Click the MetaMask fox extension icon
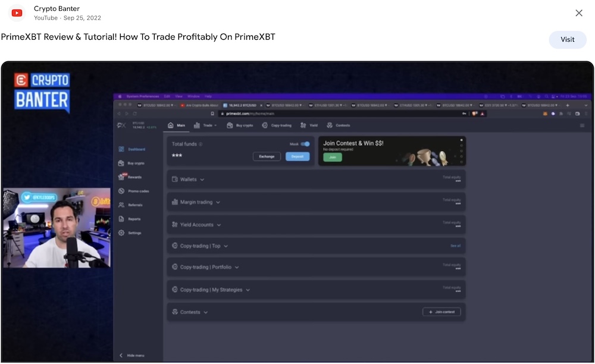The height and width of the screenshot is (364, 595). [x=545, y=114]
